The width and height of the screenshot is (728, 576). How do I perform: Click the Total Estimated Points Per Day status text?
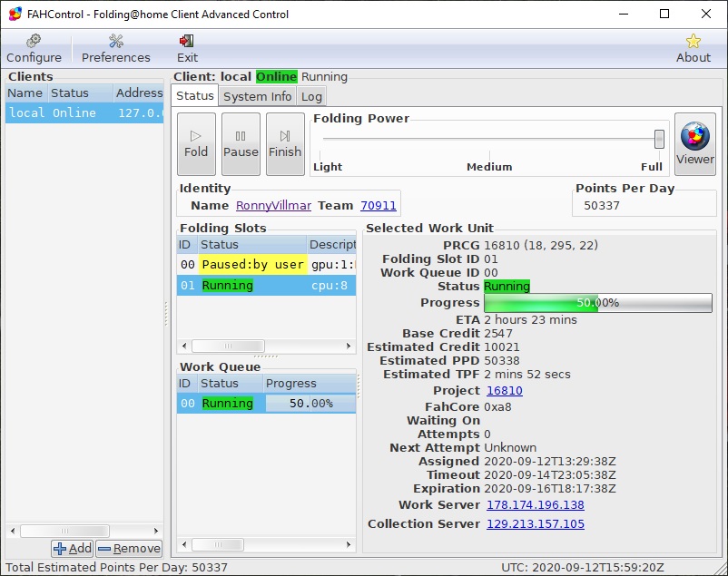pos(116,567)
